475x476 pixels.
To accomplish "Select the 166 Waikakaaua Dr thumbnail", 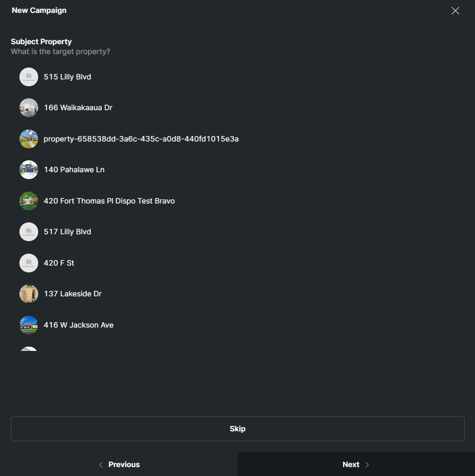I will 29,108.
